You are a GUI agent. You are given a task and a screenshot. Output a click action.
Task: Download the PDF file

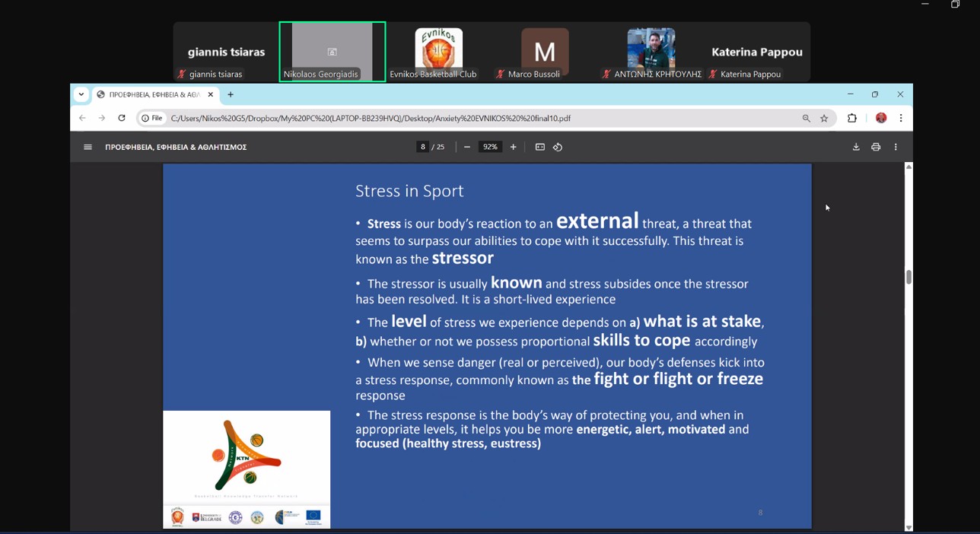(x=856, y=147)
